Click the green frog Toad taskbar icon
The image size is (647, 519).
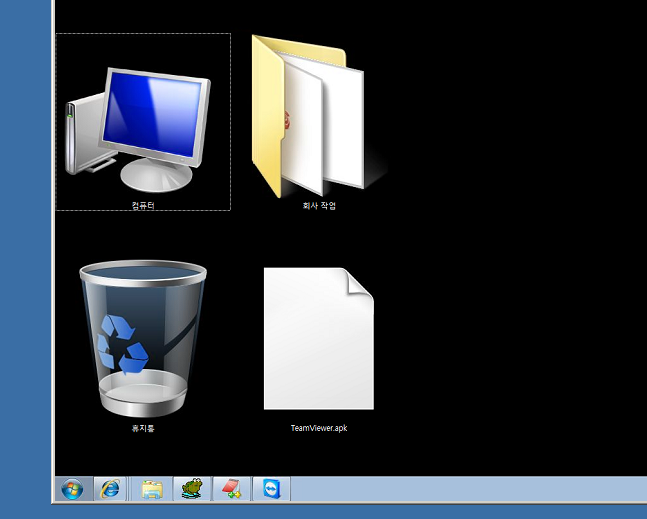[192, 489]
